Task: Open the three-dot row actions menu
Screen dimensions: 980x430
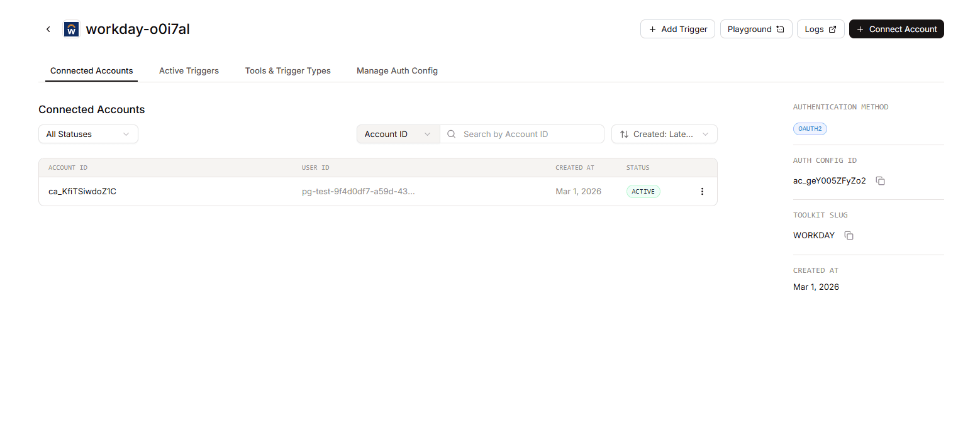Action: [x=703, y=192]
